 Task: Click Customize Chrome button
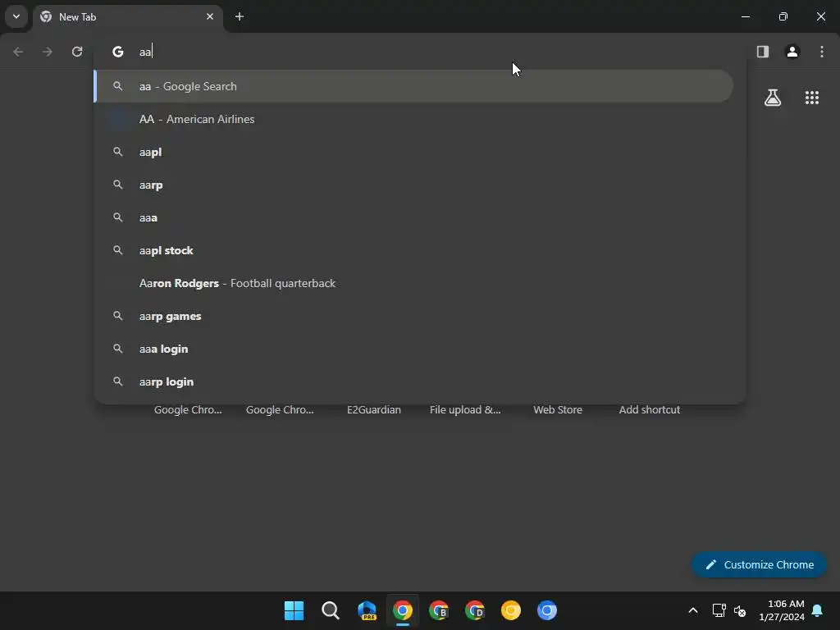759,564
